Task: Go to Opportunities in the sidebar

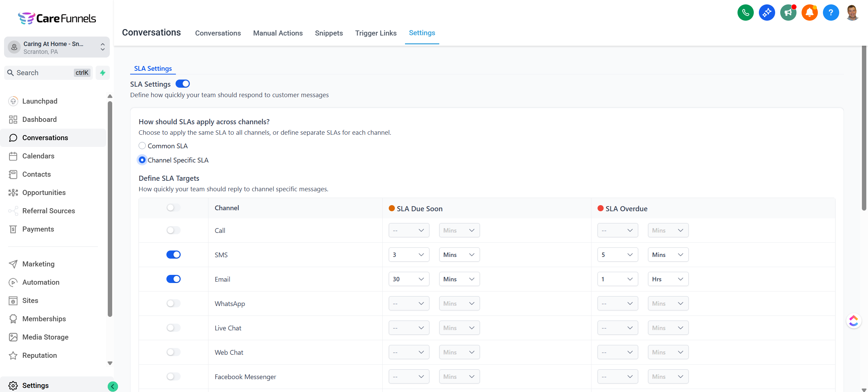Action: tap(44, 193)
